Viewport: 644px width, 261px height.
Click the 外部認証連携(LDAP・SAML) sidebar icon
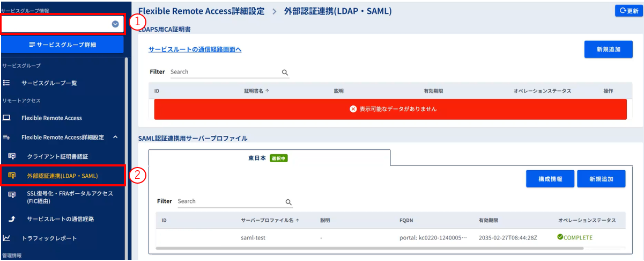point(12,176)
